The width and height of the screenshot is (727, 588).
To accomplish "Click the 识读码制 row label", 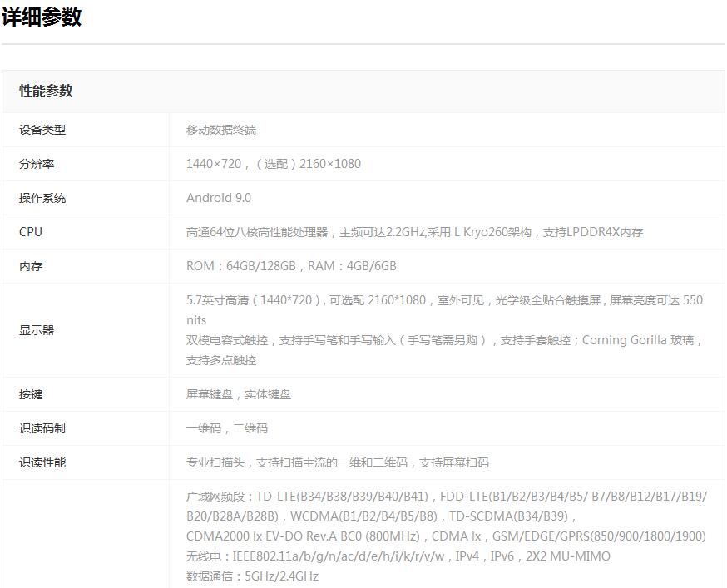I will (x=42, y=428).
